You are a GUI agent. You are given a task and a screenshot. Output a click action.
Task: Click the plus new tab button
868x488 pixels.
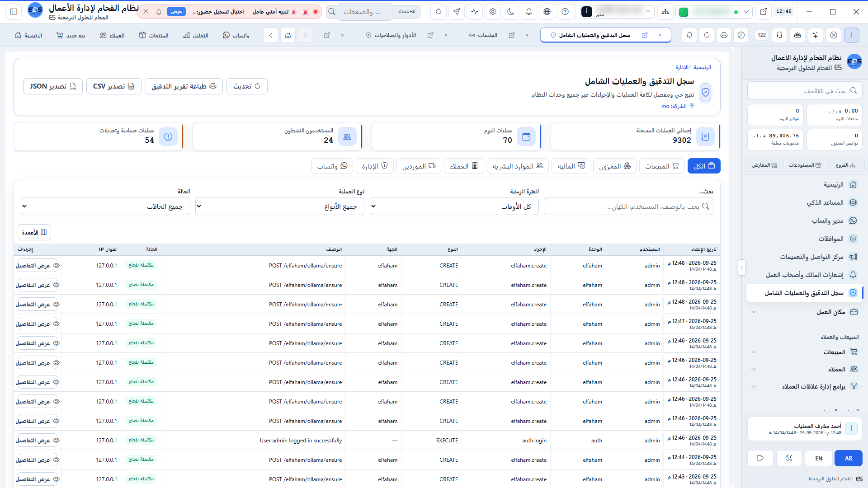pos(852,35)
